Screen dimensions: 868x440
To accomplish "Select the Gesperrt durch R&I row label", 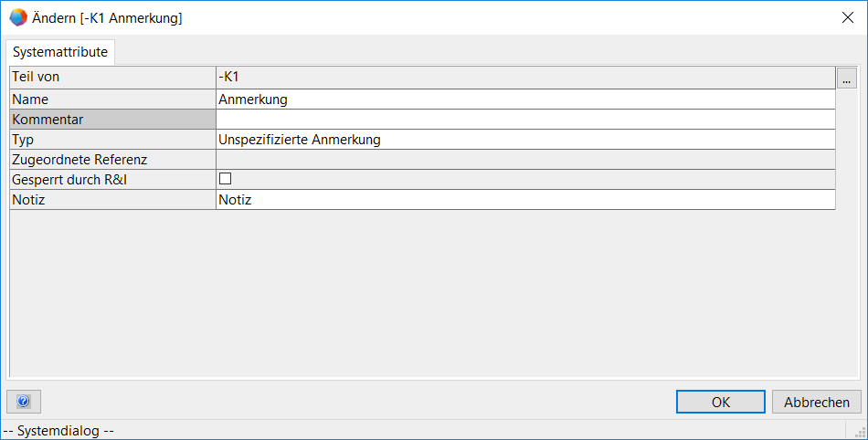I will (112, 180).
